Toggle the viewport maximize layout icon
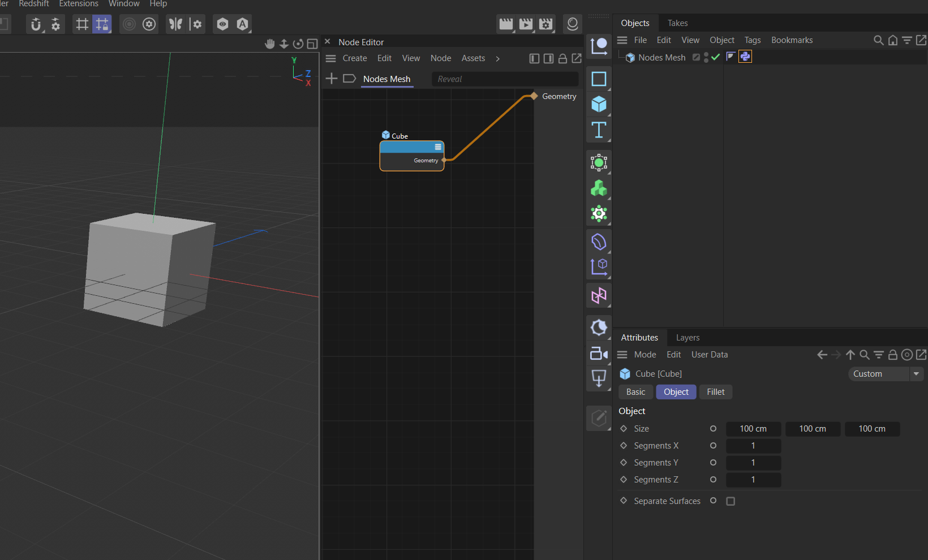This screenshot has height=560, width=928. [312, 44]
